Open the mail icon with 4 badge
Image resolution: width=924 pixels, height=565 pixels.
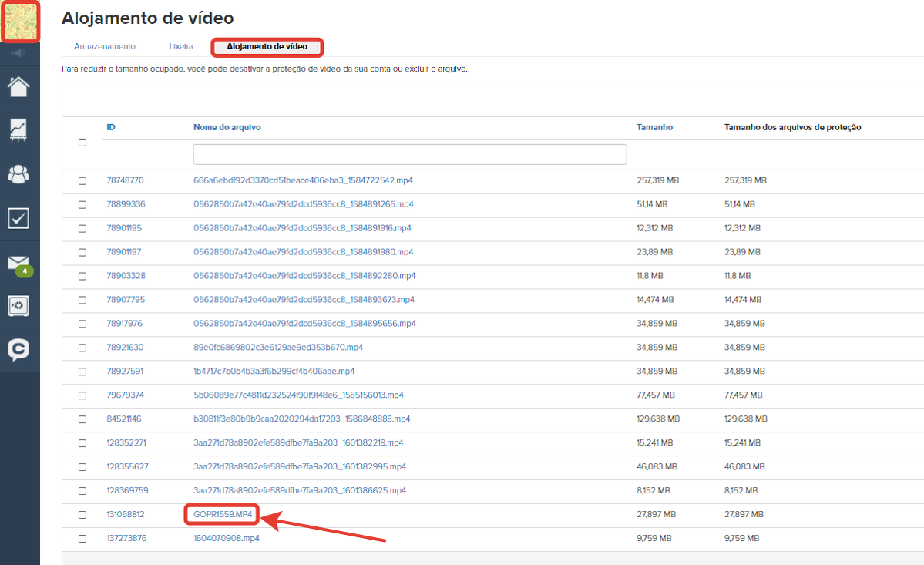tap(19, 263)
